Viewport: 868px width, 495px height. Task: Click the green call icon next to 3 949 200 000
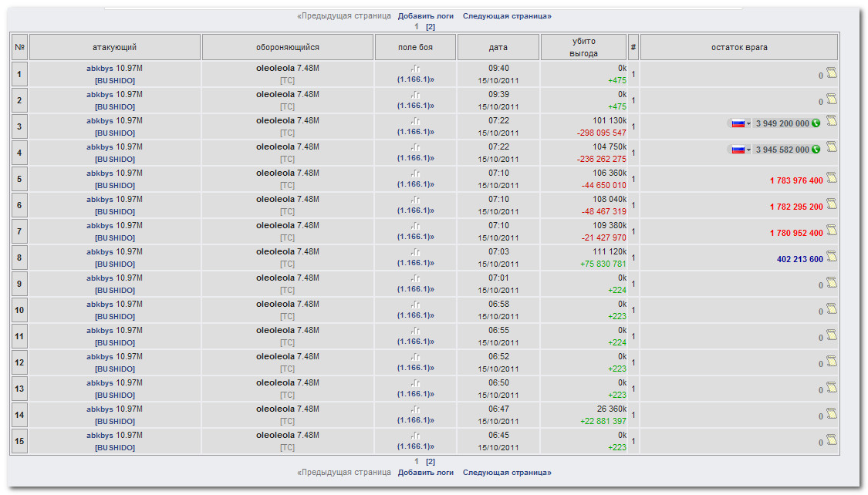(816, 123)
